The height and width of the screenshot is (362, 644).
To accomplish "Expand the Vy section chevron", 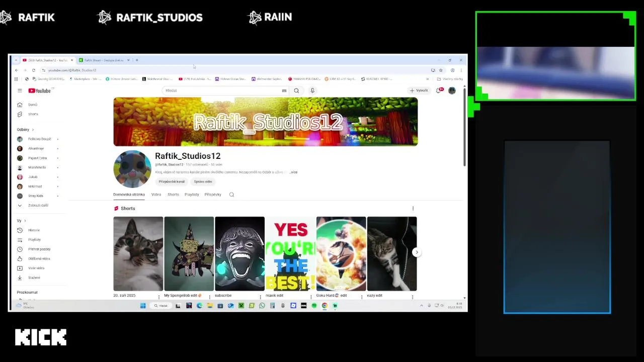I will coord(25,221).
